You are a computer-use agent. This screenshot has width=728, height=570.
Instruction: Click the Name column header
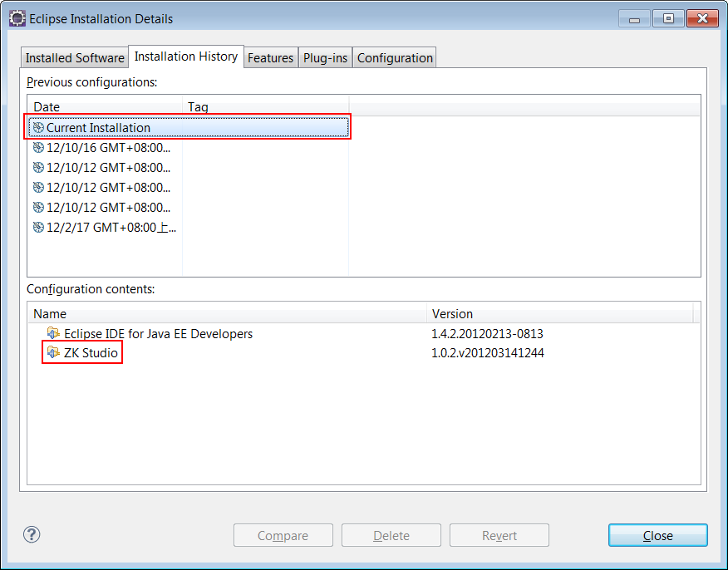click(227, 314)
